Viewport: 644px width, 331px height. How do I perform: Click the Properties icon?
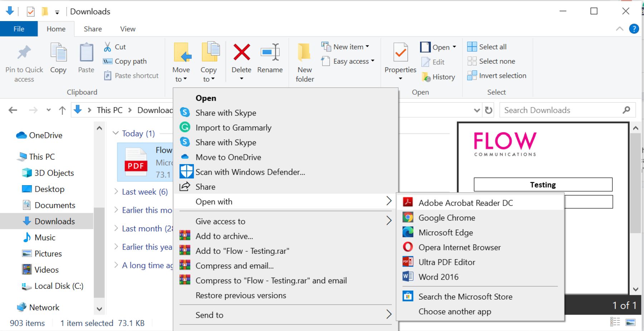(x=400, y=52)
